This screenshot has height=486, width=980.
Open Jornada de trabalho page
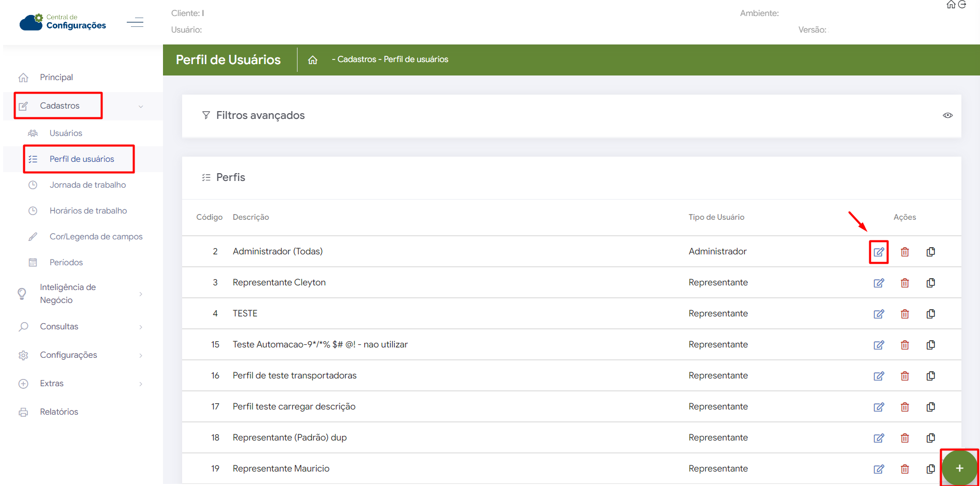pos(87,185)
